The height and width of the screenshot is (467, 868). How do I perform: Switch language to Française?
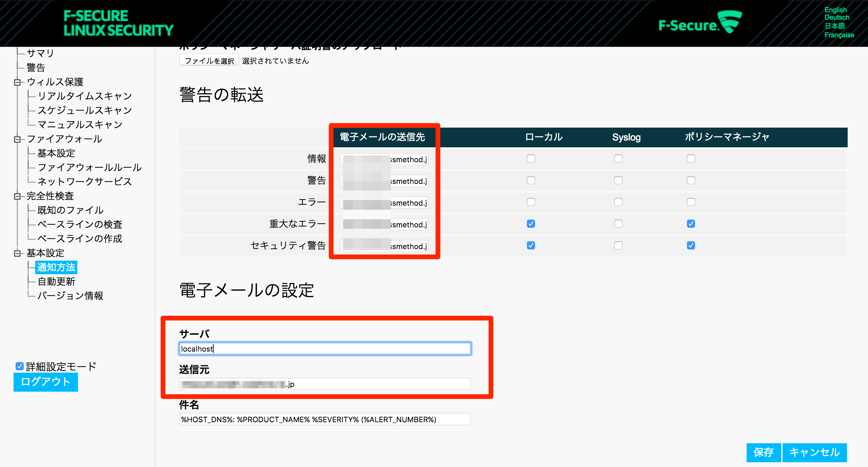pyautogui.click(x=839, y=35)
